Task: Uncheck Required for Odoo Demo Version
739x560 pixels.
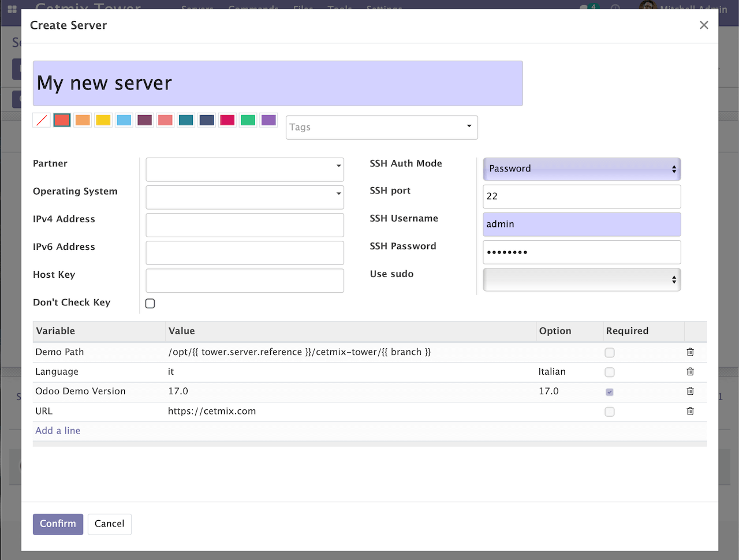Action: [x=610, y=392]
